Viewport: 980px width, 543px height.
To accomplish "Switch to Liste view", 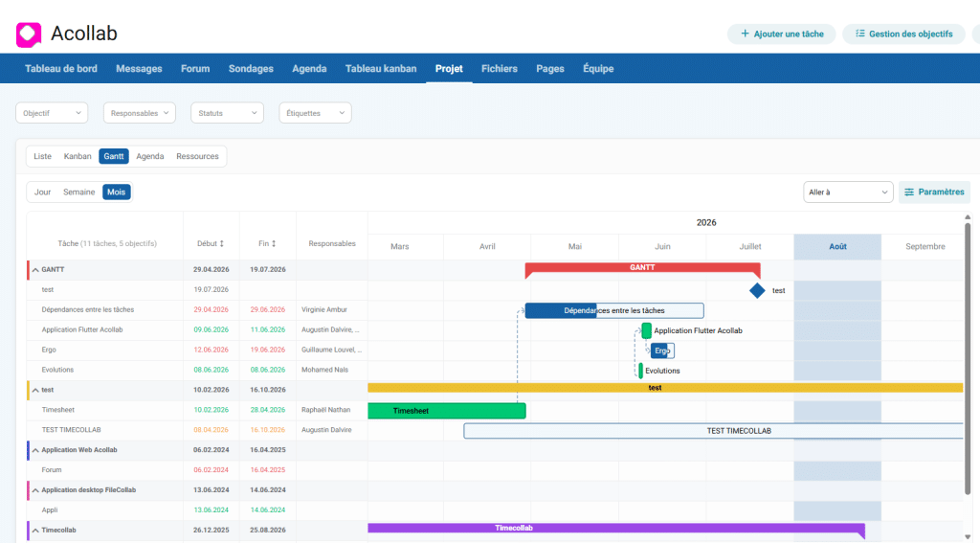I will click(42, 156).
